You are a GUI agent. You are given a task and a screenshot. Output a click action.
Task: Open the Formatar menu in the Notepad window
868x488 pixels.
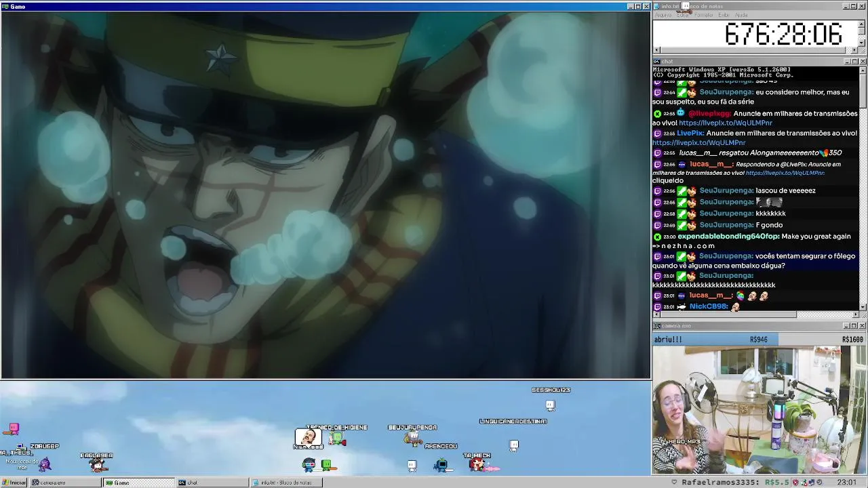click(x=703, y=15)
